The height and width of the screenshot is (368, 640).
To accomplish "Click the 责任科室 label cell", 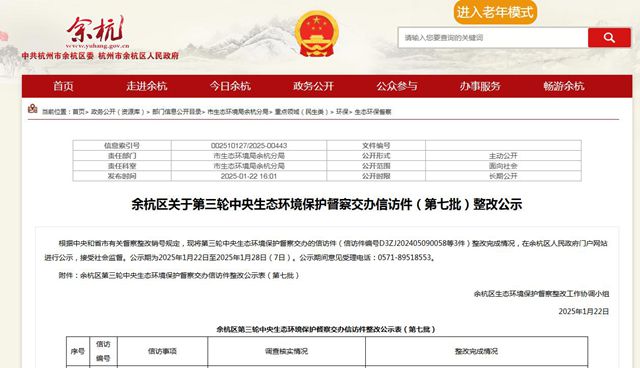I will coord(122,166).
